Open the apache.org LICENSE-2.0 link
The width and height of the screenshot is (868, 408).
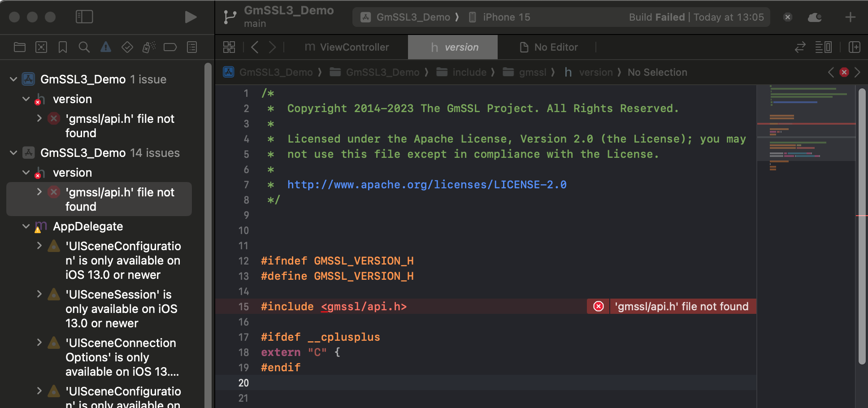(x=426, y=185)
